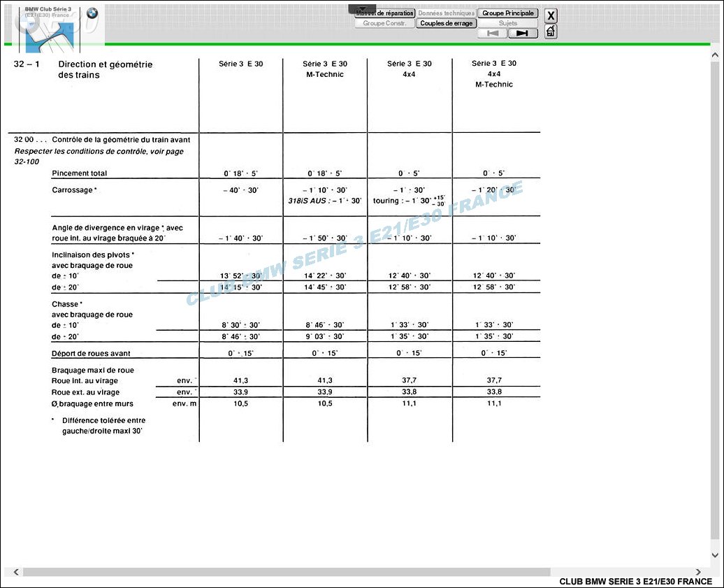
Task: Close the viewer with the X button
Action: [551, 15]
